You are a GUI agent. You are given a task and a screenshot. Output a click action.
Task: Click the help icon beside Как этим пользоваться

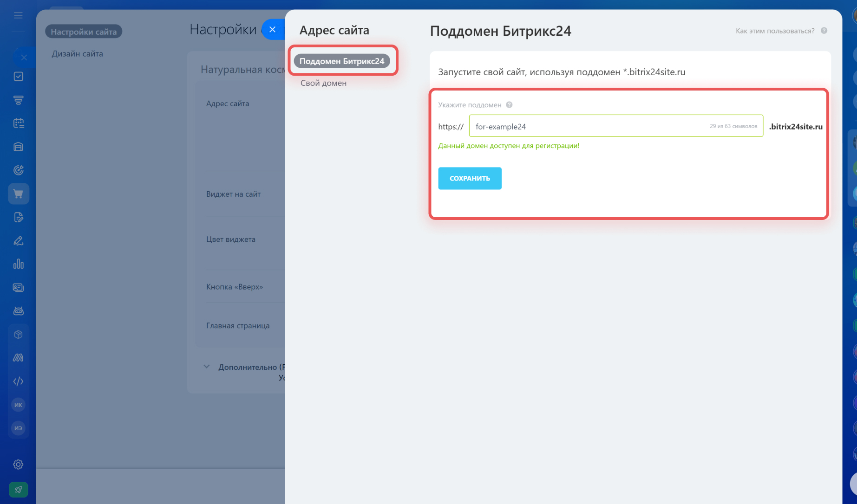point(824,31)
